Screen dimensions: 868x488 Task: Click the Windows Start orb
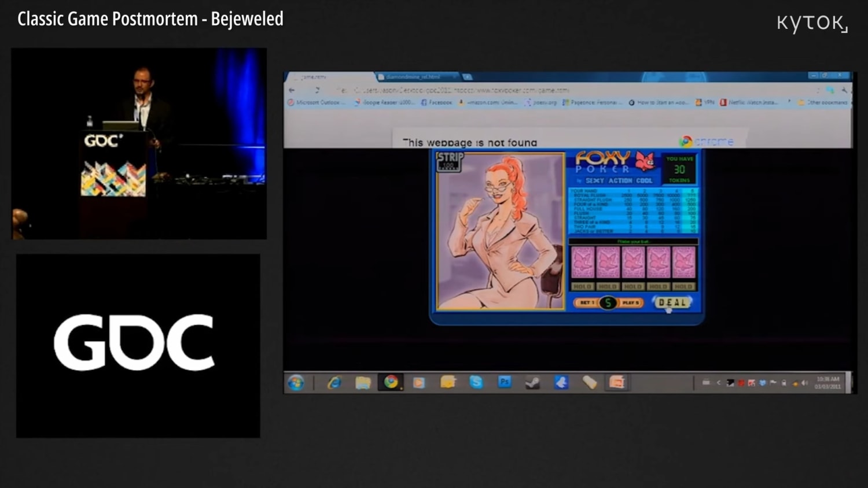[296, 383]
